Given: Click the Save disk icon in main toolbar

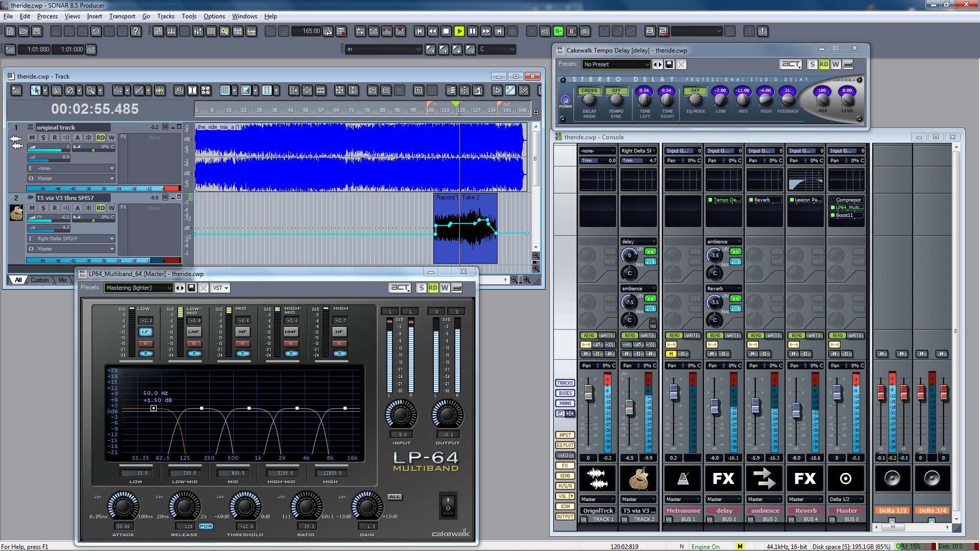Looking at the screenshot, I should coord(37,32).
